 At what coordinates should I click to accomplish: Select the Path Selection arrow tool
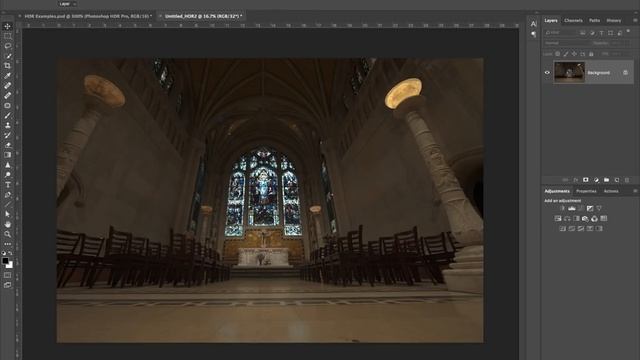point(7,214)
